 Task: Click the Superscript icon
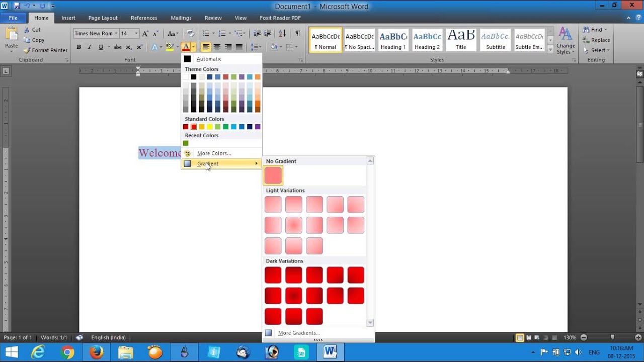(139, 47)
